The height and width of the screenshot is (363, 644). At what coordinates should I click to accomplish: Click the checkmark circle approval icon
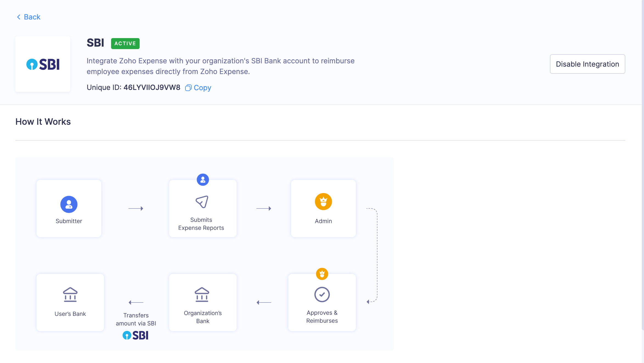[322, 294]
